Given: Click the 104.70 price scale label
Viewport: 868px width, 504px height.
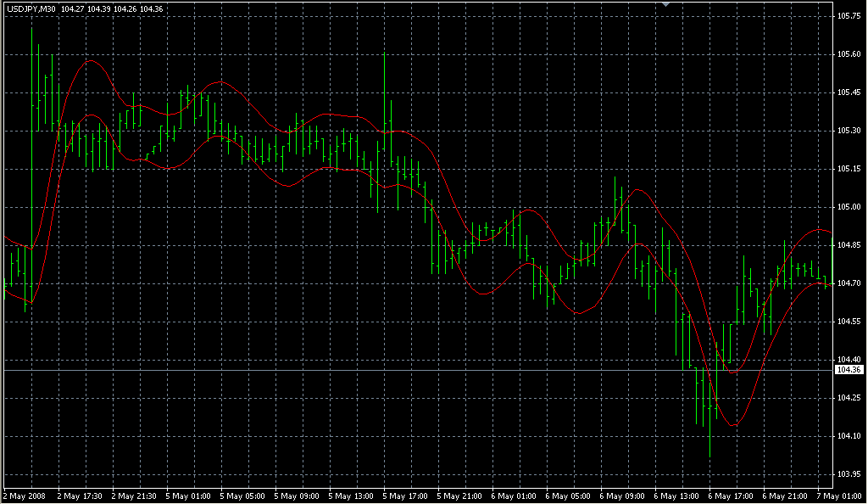Looking at the screenshot, I should click(x=849, y=283).
